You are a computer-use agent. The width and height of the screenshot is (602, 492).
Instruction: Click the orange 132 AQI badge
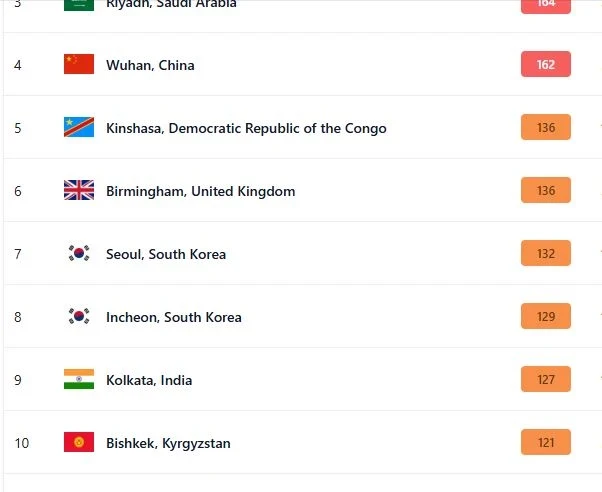pyautogui.click(x=545, y=254)
